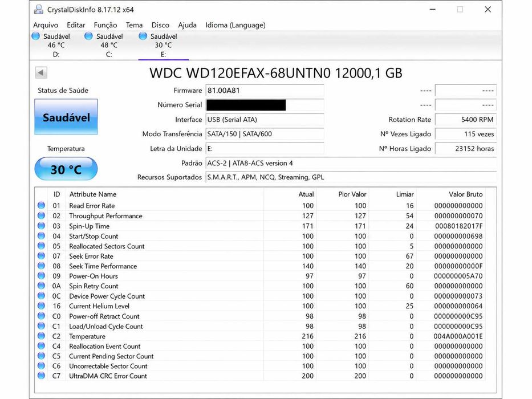Image resolution: width=532 pixels, height=399 pixels.
Task: Click the Modo Transferência field
Action: [265, 134]
